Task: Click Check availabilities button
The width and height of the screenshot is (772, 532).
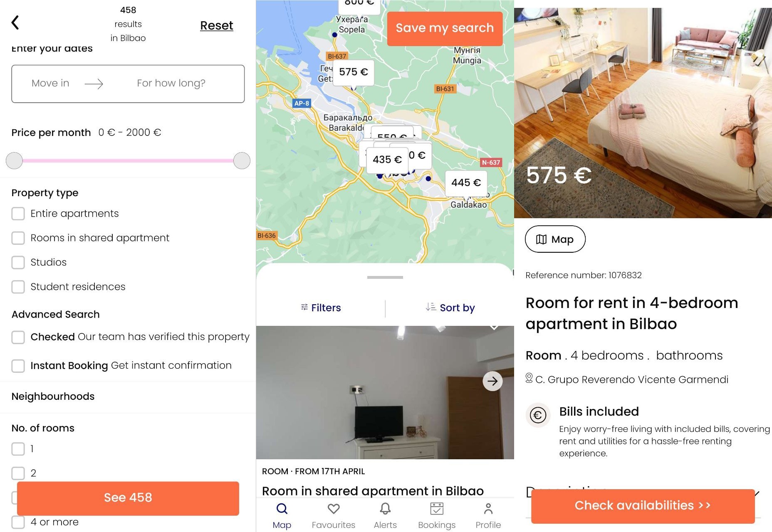Action: coord(643,506)
